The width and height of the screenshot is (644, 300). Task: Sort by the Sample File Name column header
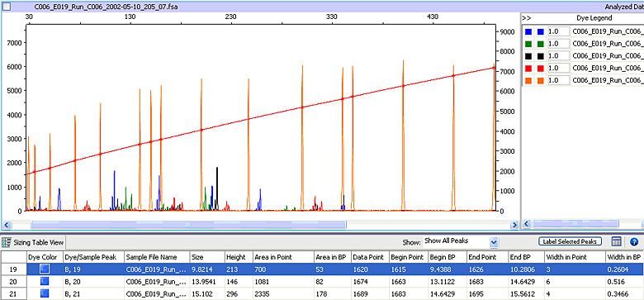pos(157,257)
